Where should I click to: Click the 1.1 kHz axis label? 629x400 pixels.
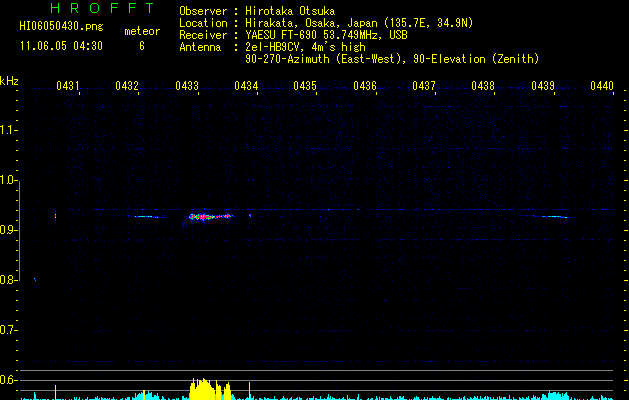point(7,130)
